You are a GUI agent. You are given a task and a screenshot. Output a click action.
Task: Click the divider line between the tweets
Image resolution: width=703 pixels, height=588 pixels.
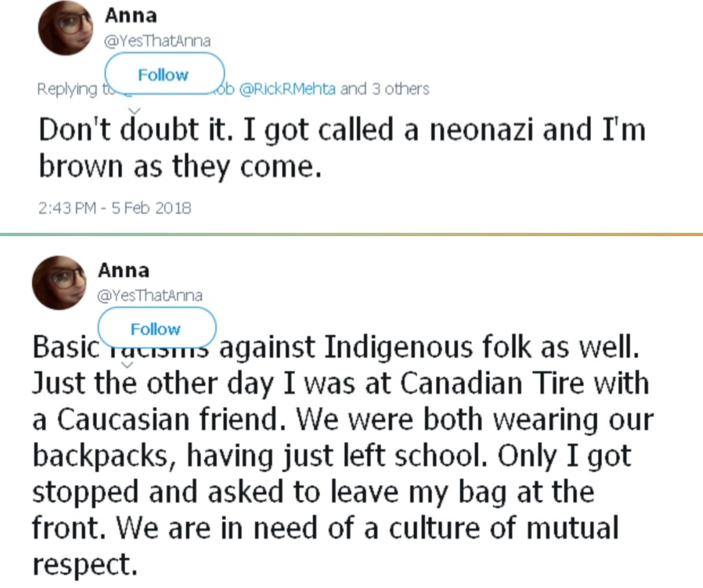(x=351, y=235)
